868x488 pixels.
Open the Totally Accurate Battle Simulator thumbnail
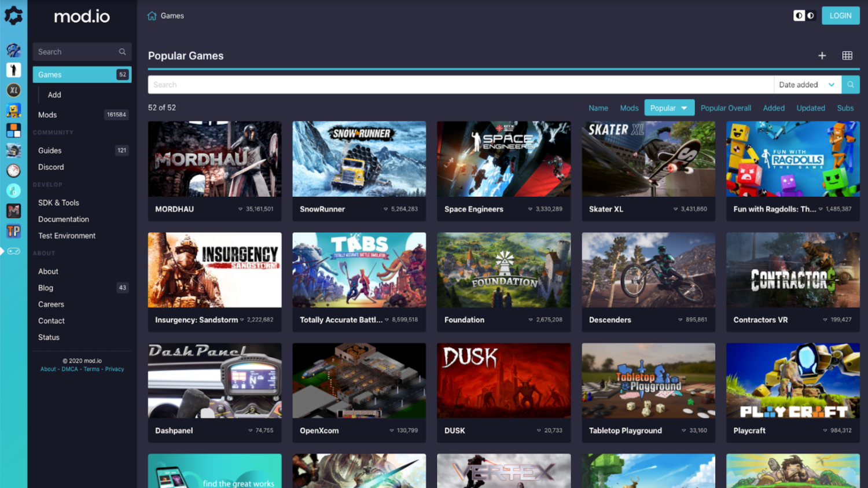click(x=359, y=270)
